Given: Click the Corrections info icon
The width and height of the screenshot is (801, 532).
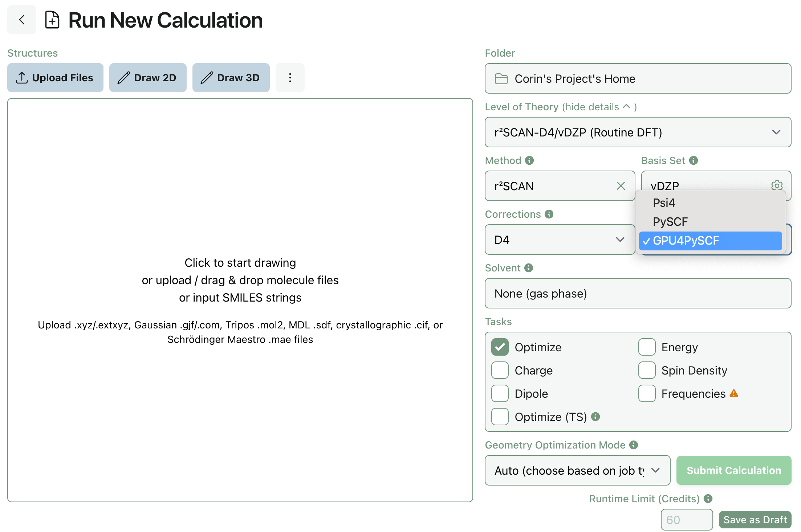Looking at the screenshot, I should coord(549,214).
